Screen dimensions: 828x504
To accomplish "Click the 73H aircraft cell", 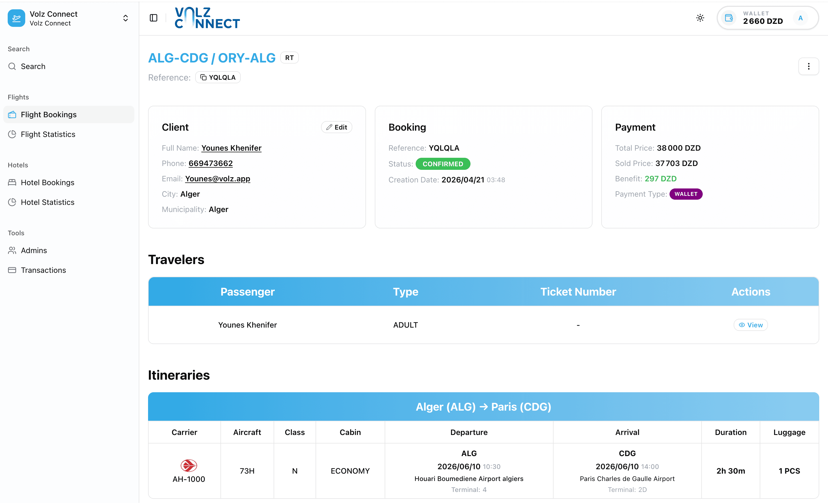I will 247,471.
